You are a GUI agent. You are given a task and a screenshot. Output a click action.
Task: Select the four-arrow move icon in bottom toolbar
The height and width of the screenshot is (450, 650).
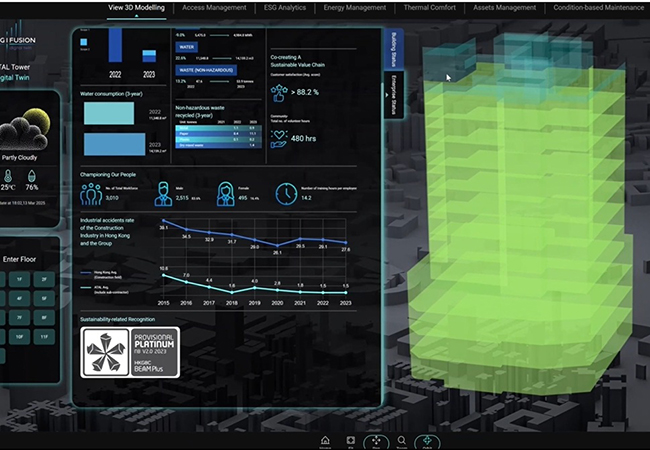tap(376, 440)
